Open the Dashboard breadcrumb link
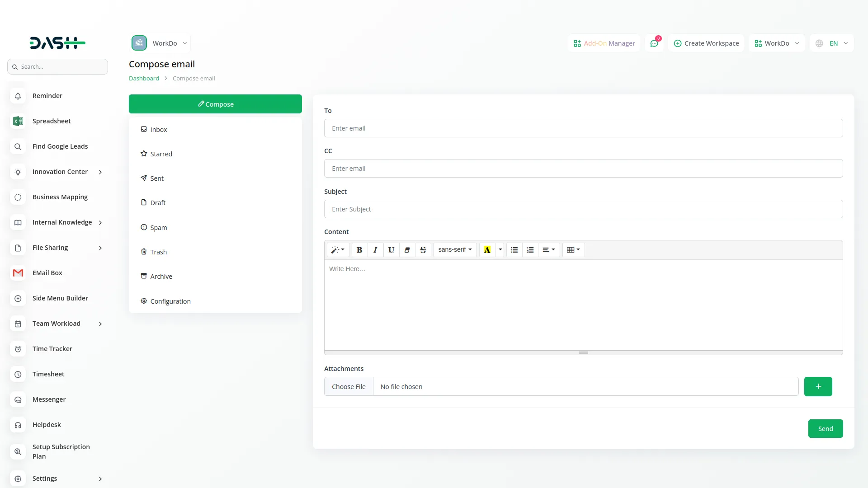Screen dimensions: 868x488 point(143,78)
